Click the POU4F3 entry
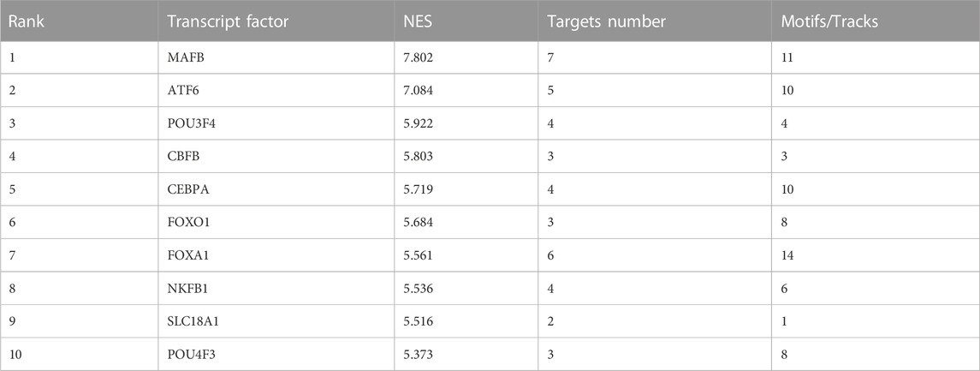The width and height of the screenshot is (980, 371). (276, 354)
